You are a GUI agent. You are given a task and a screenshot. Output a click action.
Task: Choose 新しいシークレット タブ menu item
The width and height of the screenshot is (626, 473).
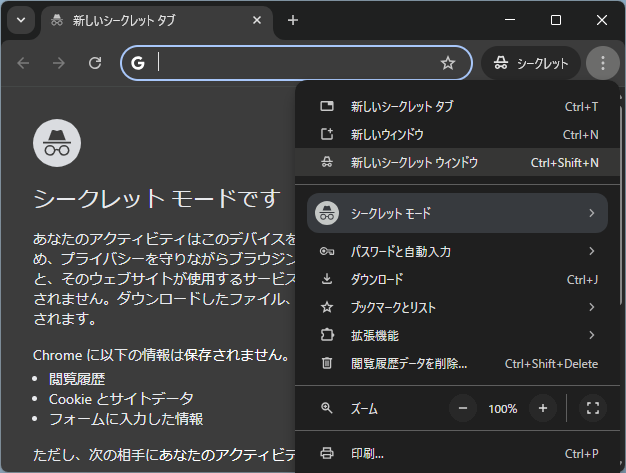pyautogui.click(x=457, y=107)
